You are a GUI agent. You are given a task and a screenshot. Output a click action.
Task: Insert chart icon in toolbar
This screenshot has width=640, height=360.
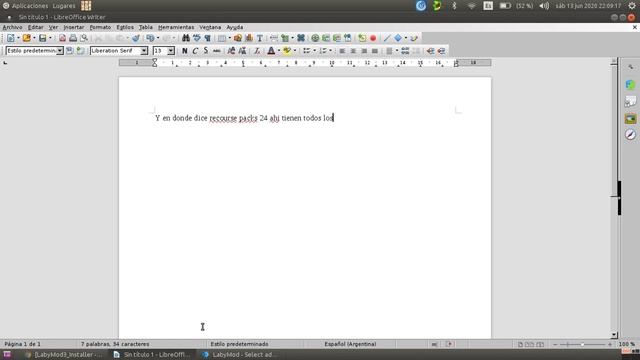249,38
